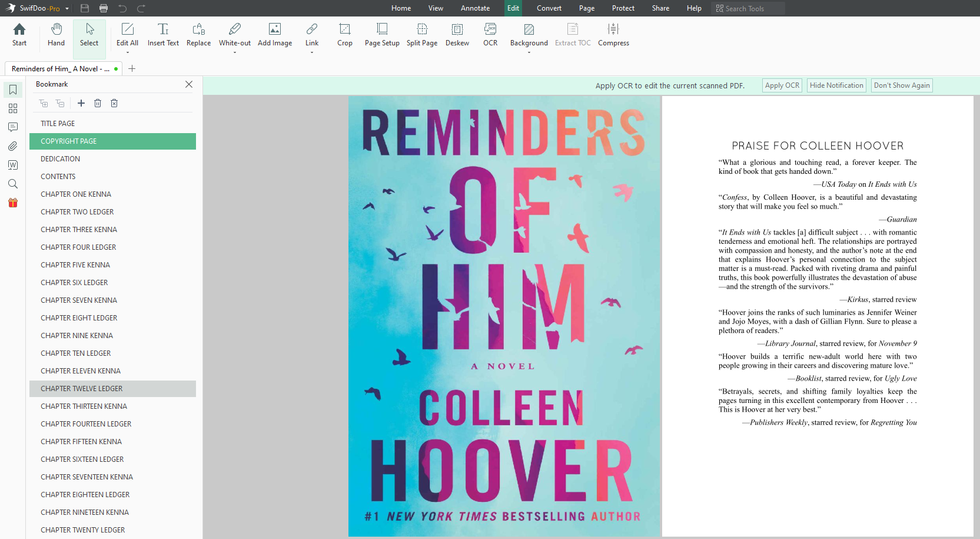Delete the selected bookmark with trash icon
The width and height of the screenshot is (980, 539).
[98, 103]
